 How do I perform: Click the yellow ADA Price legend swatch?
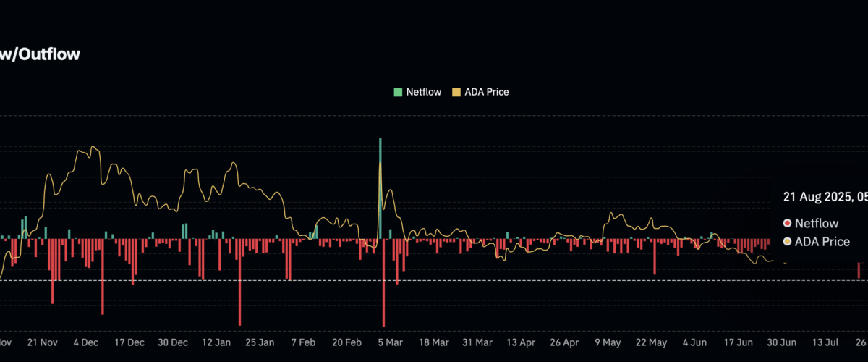pos(456,92)
